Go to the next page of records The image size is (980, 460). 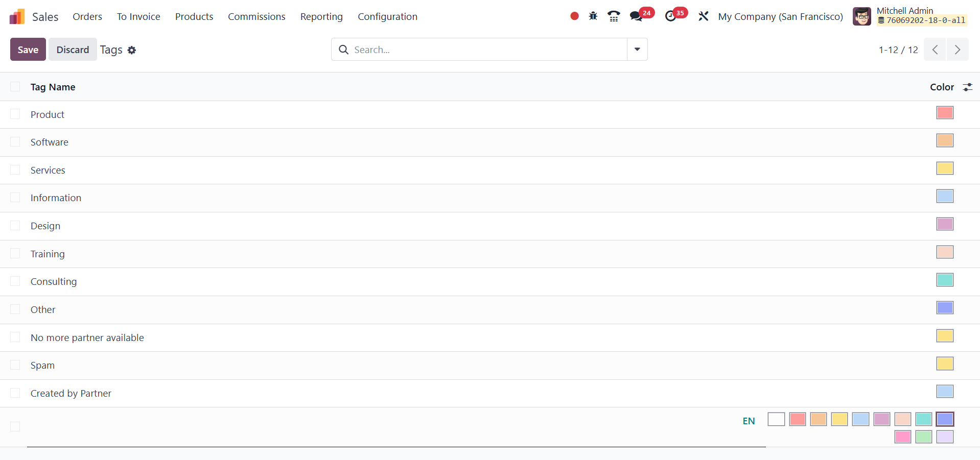[958, 50]
